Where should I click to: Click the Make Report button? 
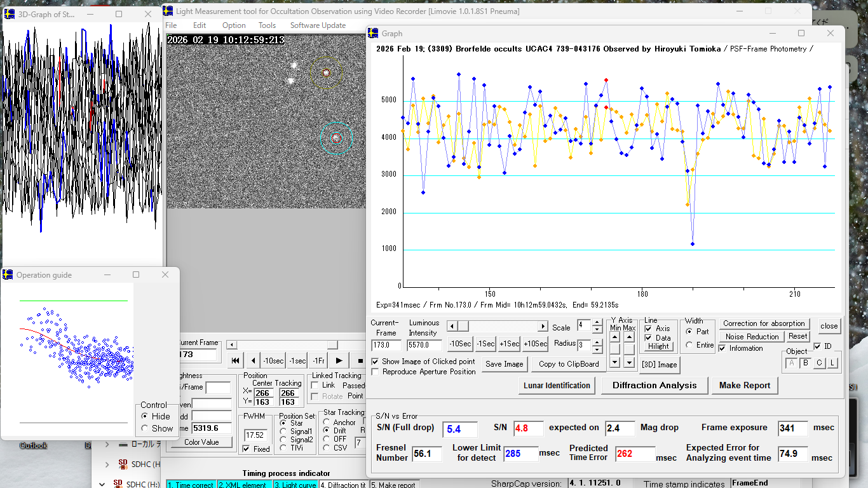pos(744,385)
